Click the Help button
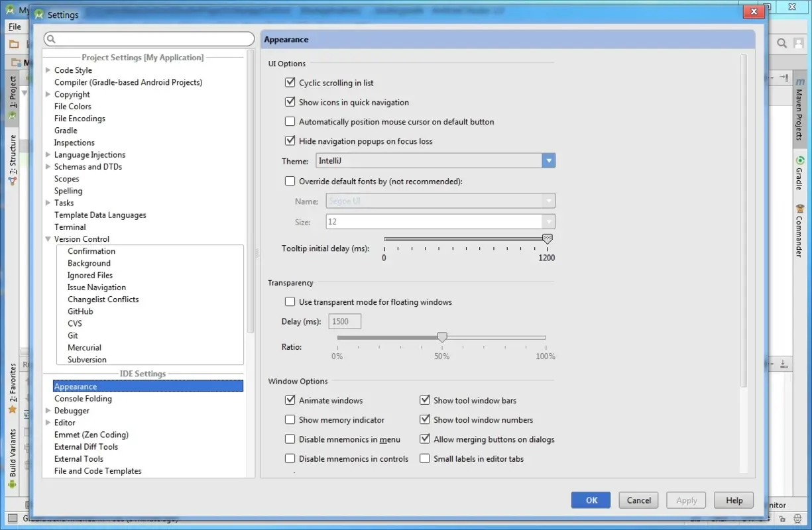812x530 pixels. point(733,500)
